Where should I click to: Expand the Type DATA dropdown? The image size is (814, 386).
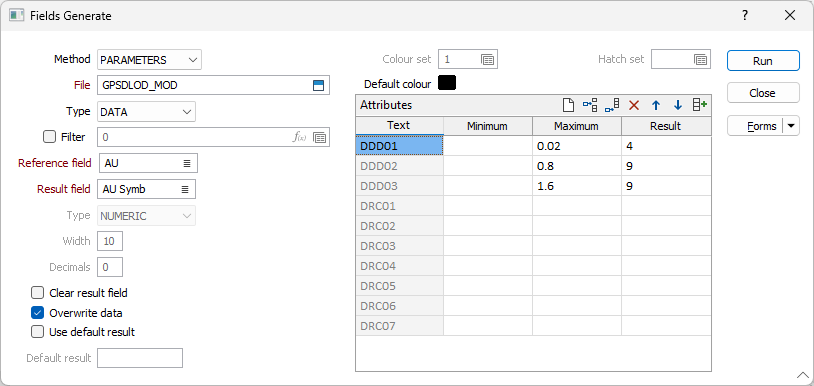pos(146,112)
